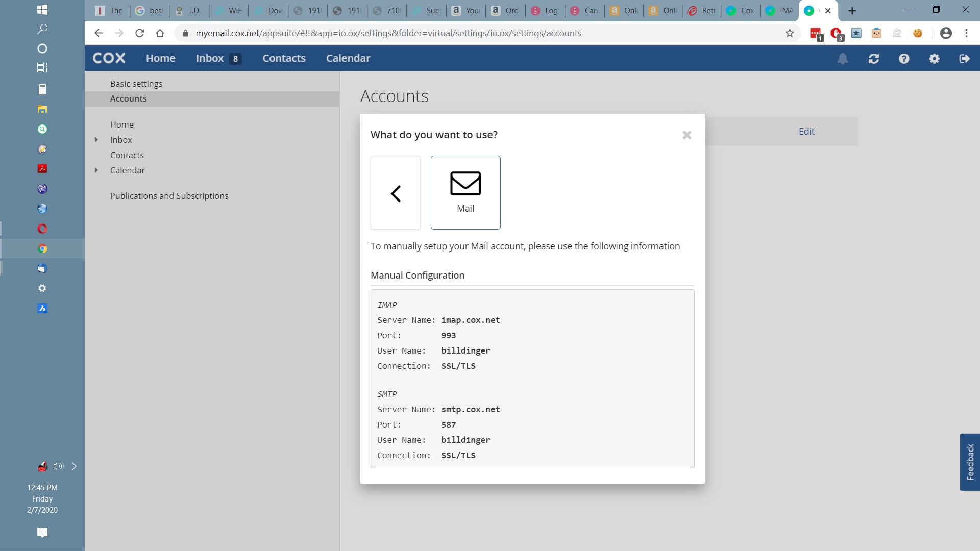The height and width of the screenshot is (551, 980).
Task: Close the 'What do you want to use?' dialog
Action: [687, 135]
